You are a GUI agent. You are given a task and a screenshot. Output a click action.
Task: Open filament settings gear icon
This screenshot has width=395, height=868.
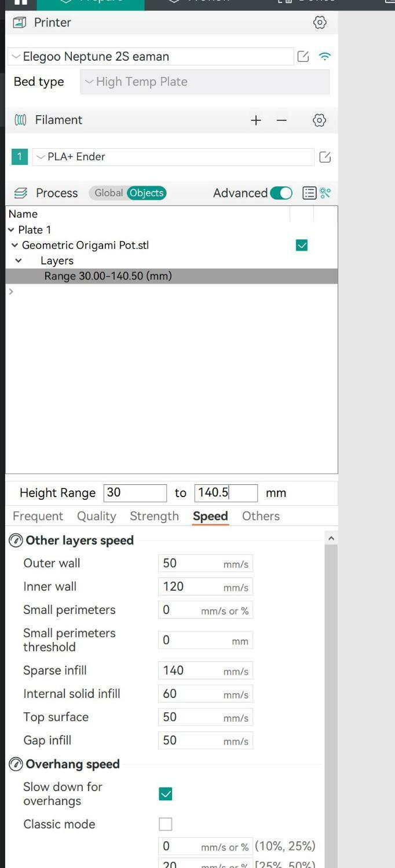pyautogui.click(x=319, y=120)
